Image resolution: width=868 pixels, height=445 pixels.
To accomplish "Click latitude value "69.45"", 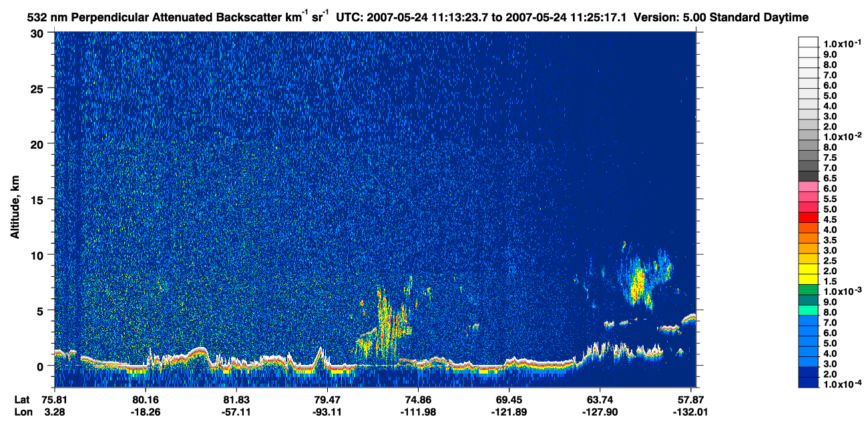I will pyautogui.click(x=509, y=400).
